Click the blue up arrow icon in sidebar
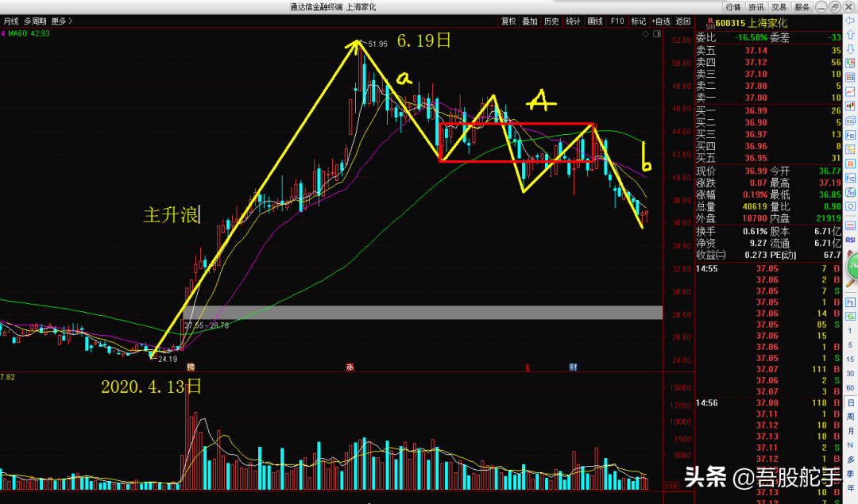 coord(850,35)
